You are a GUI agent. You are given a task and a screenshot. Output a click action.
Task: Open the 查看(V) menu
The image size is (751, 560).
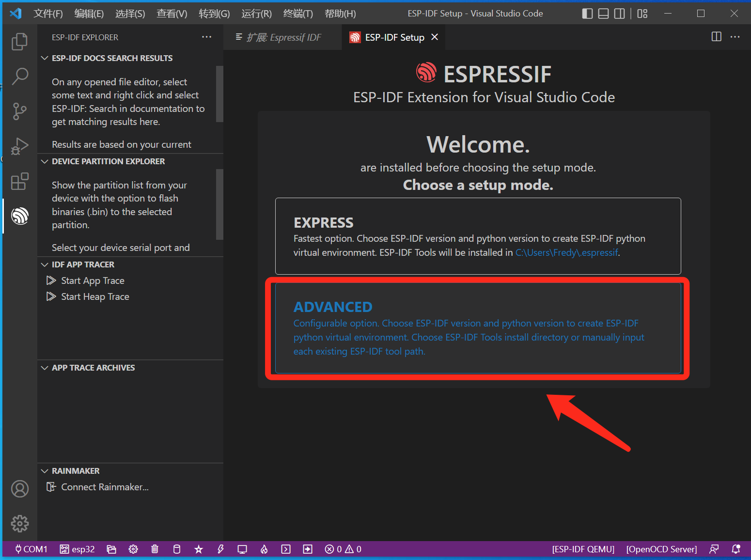(172, 14)
